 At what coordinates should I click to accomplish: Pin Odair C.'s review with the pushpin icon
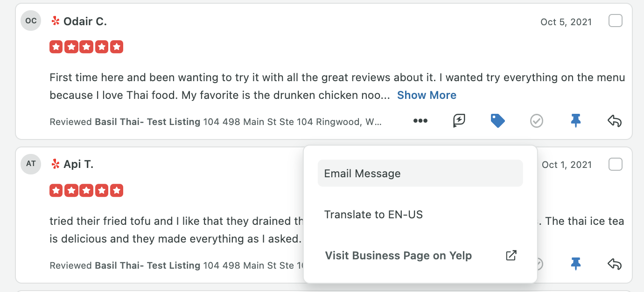click(x=576, y=121)
